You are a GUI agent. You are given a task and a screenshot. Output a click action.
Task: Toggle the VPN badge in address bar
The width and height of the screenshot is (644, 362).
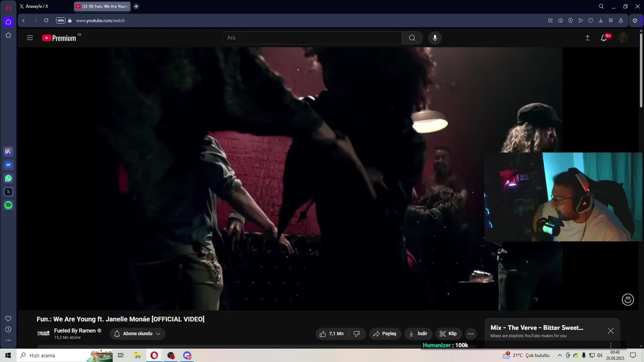pos(60,21)
